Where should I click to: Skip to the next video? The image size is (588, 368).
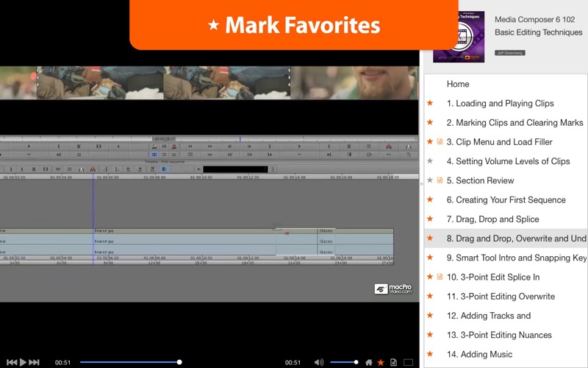pyautogui.click(x=34, y=362)
